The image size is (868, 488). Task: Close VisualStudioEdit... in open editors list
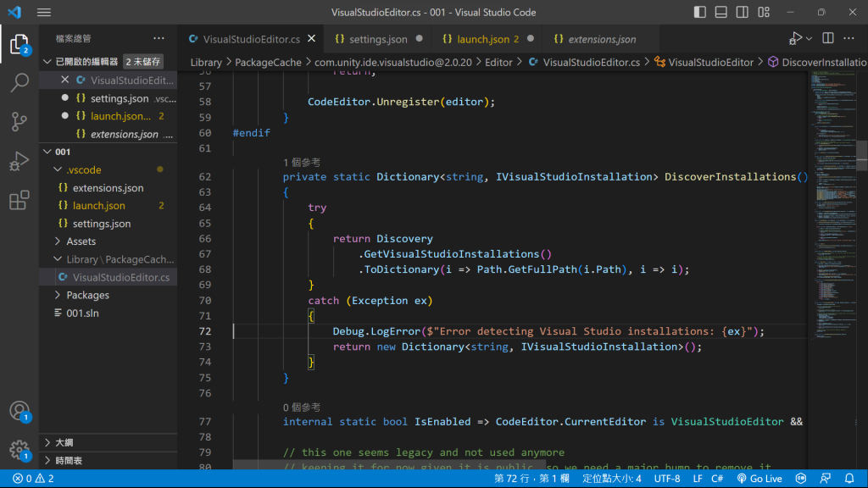64,80
